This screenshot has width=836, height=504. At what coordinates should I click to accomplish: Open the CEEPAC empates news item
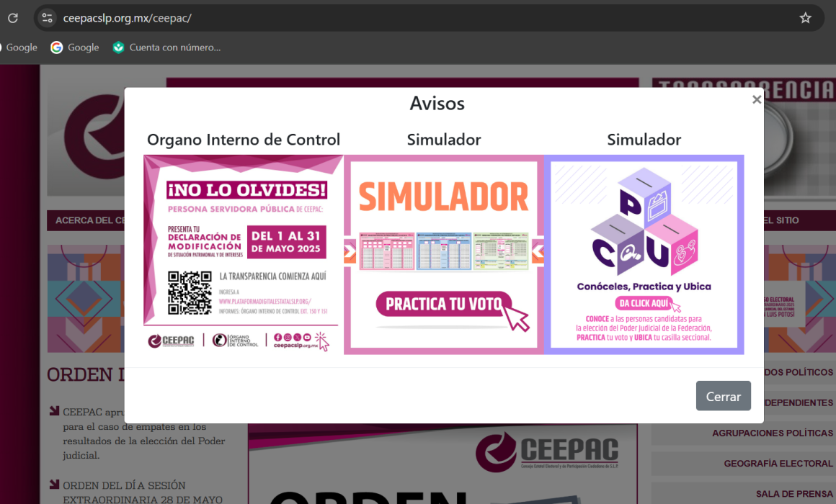[x=143, y=433]
